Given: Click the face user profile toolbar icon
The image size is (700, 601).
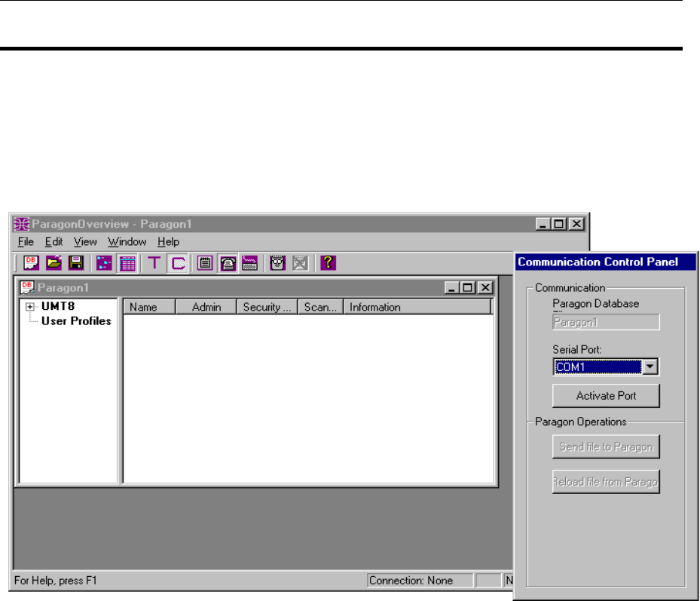Looking at the screenshot, I should click(x=277, y=262).
